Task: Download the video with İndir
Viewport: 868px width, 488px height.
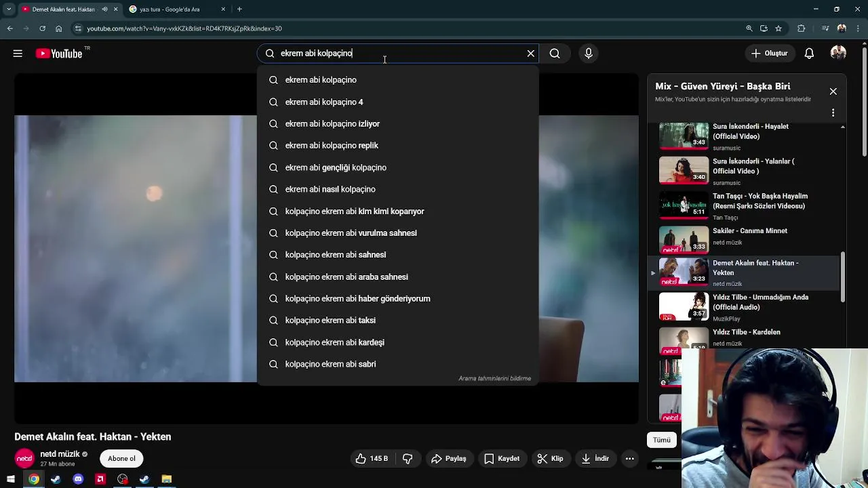Action: [x=595, y=459]
